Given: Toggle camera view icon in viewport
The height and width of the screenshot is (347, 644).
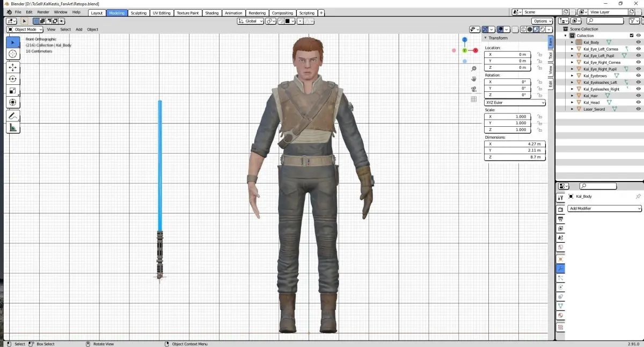Looking at the screenshot, I should (x=474, y=89).
